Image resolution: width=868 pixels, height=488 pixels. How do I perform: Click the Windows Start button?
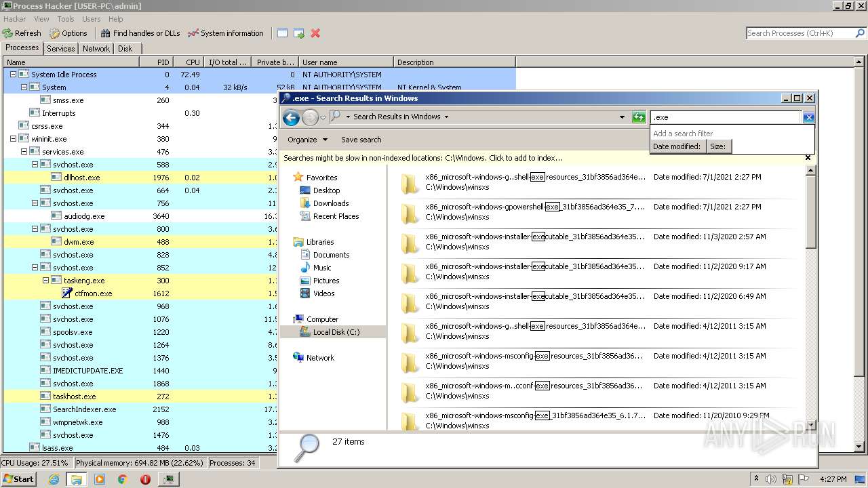pyautogui.click(x=19, y=479)
